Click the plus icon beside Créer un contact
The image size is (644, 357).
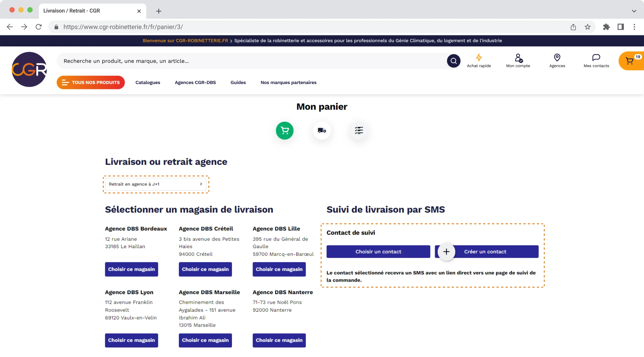[x=446, y=252]
